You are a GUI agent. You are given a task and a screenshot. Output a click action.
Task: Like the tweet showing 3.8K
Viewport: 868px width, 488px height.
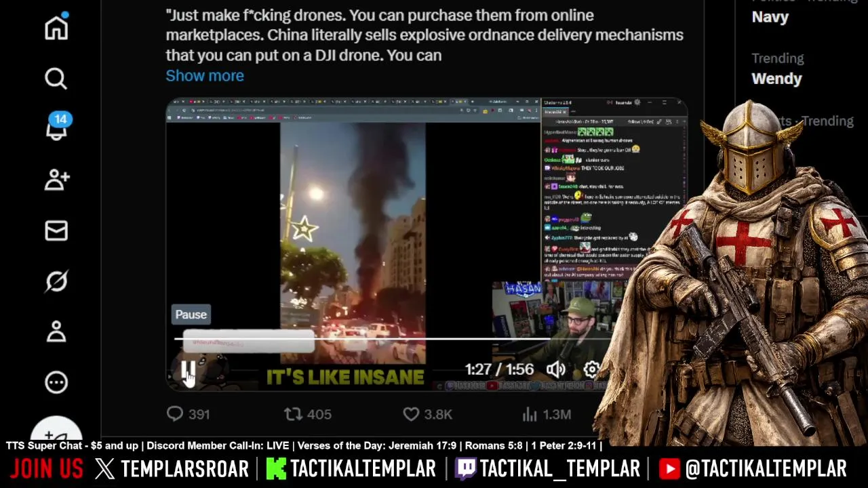427,414
